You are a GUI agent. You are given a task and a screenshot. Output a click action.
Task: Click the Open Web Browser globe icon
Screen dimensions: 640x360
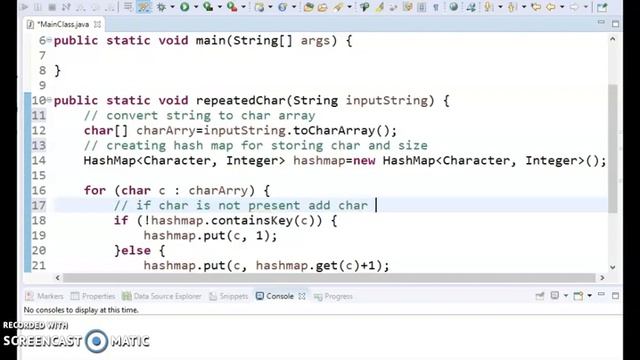click(x=283, y=7)
